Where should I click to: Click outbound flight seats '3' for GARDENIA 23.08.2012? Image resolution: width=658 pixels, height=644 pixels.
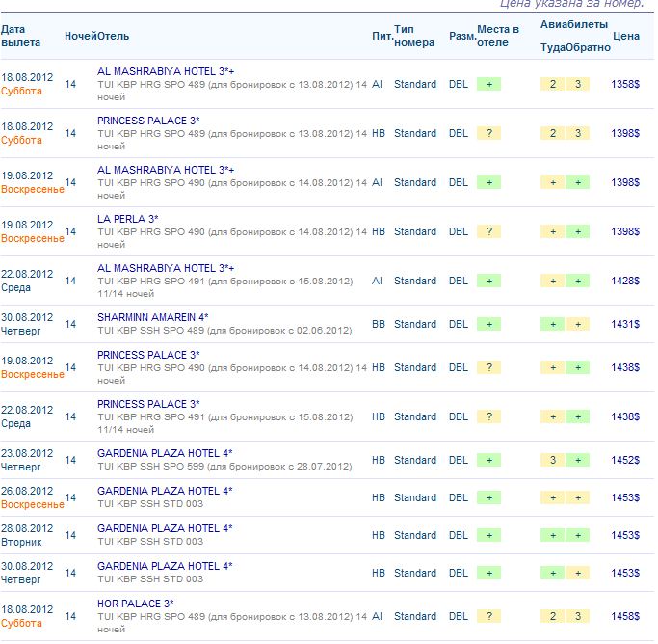(x=552, y=460)
